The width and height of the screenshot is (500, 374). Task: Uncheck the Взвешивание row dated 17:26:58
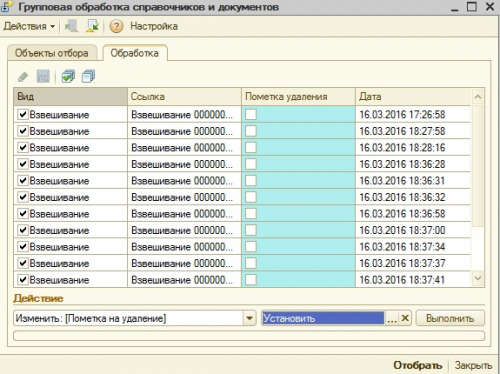(x=23, y=114)
